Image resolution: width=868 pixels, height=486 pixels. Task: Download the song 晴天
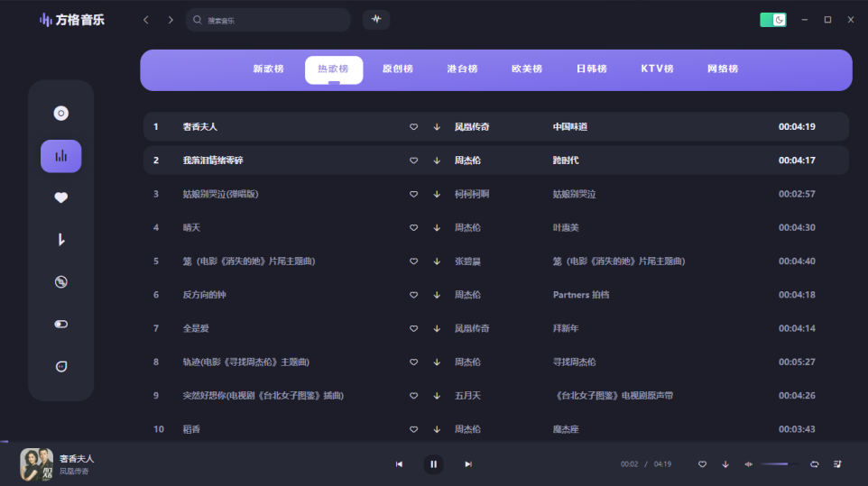[x=437, y=228]
